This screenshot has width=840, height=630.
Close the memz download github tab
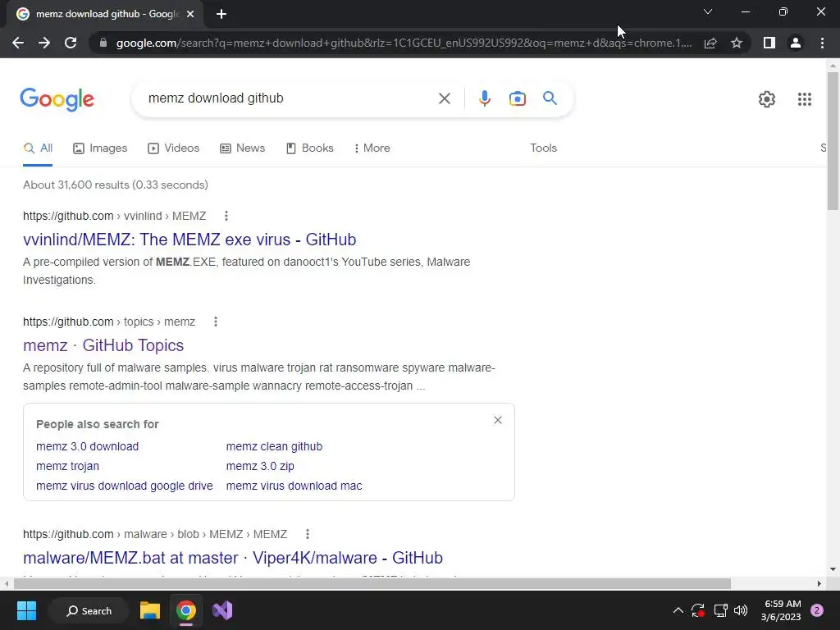coord(190,14)
